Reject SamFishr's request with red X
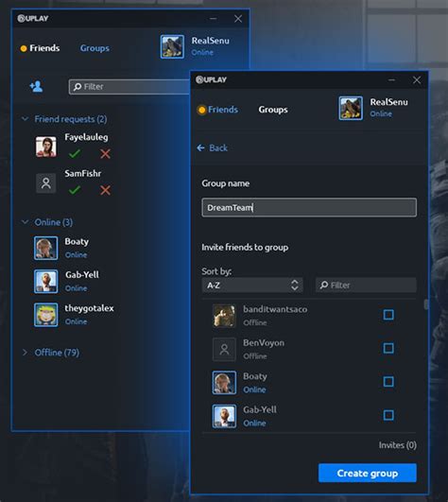Screen dimensions: 448x502 (x=105, y=190)
